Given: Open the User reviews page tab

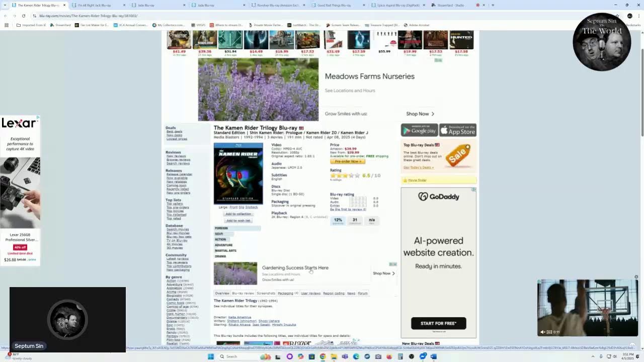Looking at the screenshot, I should [x=310, y=293].
